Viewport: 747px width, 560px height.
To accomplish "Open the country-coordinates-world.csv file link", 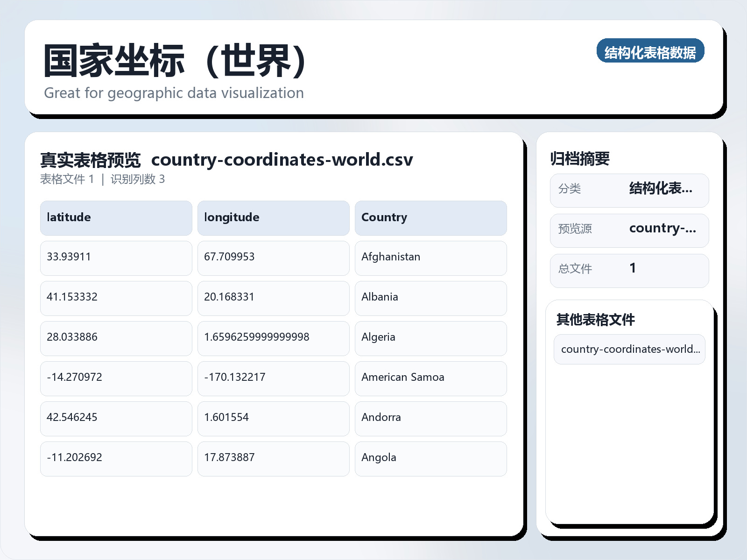I will [x=629, y=349].
